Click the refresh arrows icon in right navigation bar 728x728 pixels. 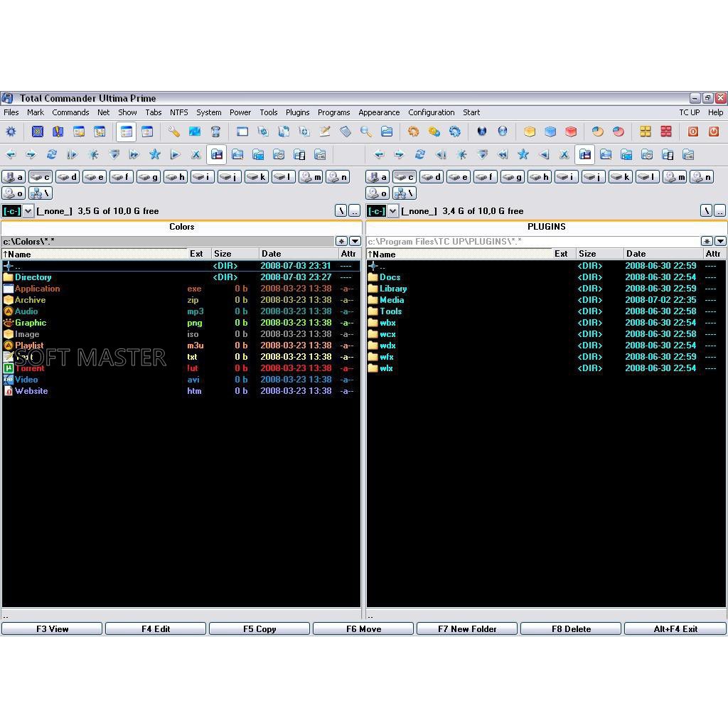(x=419, y=154)
